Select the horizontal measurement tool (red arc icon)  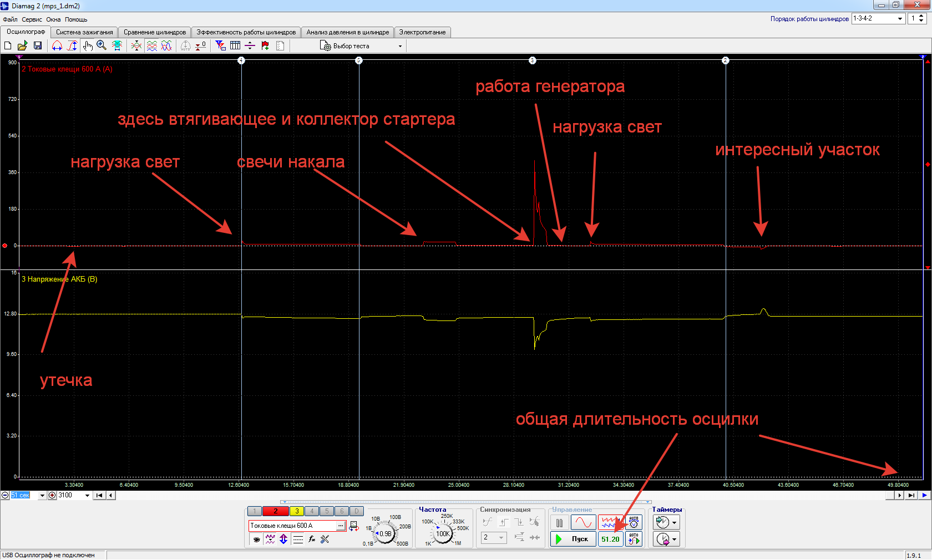(57, 45)
